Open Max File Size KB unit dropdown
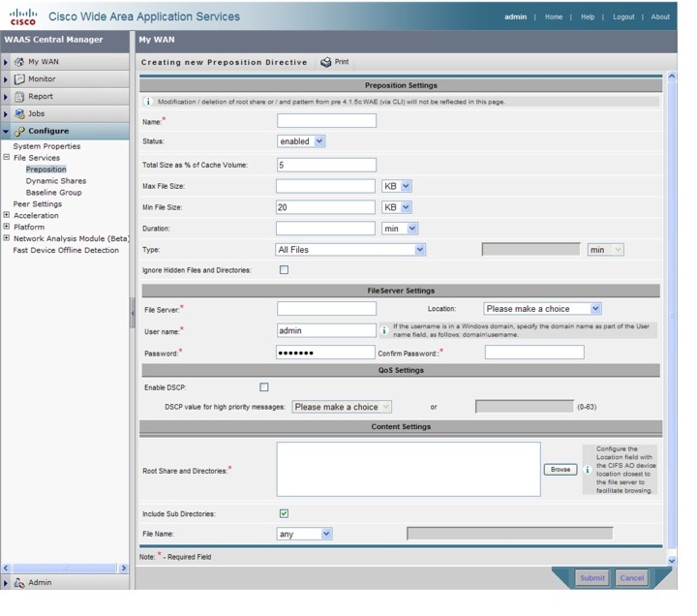Viewport: 697px width, 616px height. [397, 186]
